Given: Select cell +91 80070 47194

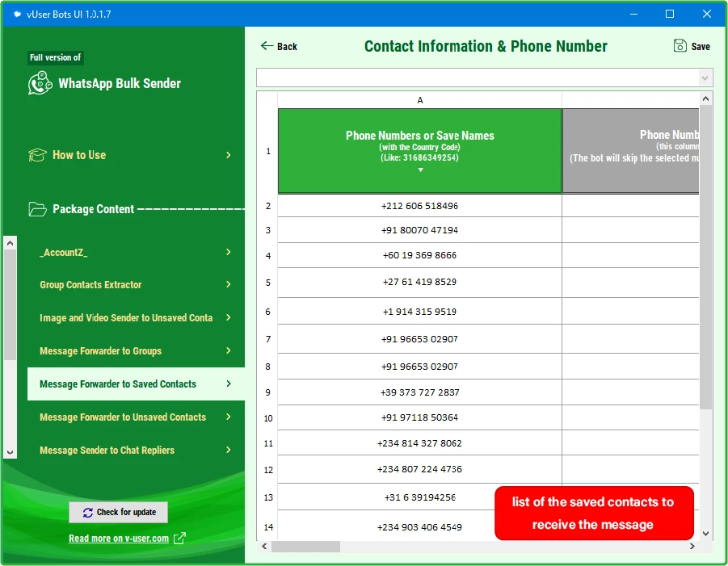Looking at the screenshot, I should (419, 230).
